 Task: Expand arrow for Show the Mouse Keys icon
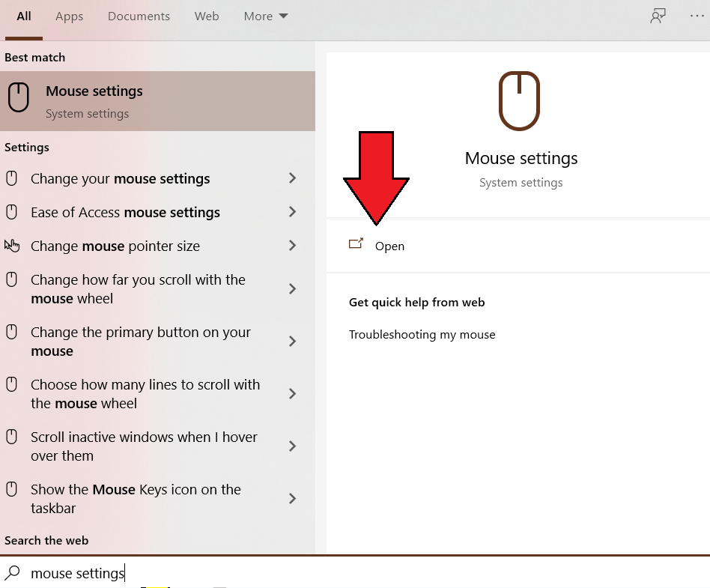pos(293,499)
